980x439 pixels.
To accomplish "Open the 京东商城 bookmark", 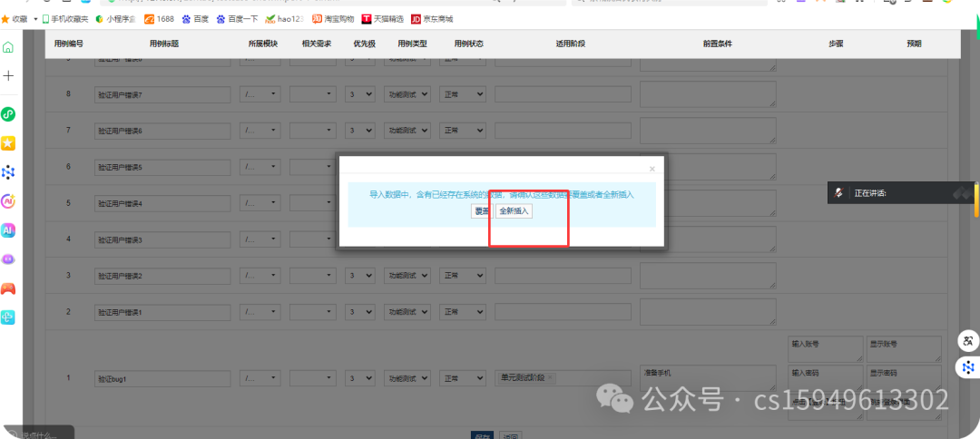I will (x=432, y=19).
